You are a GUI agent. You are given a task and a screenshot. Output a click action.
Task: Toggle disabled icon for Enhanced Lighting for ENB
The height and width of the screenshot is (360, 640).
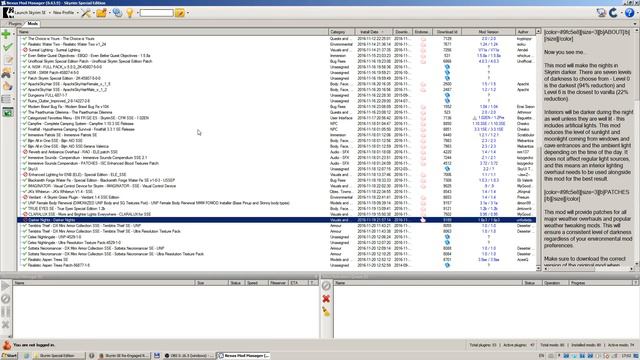[25, 175]
